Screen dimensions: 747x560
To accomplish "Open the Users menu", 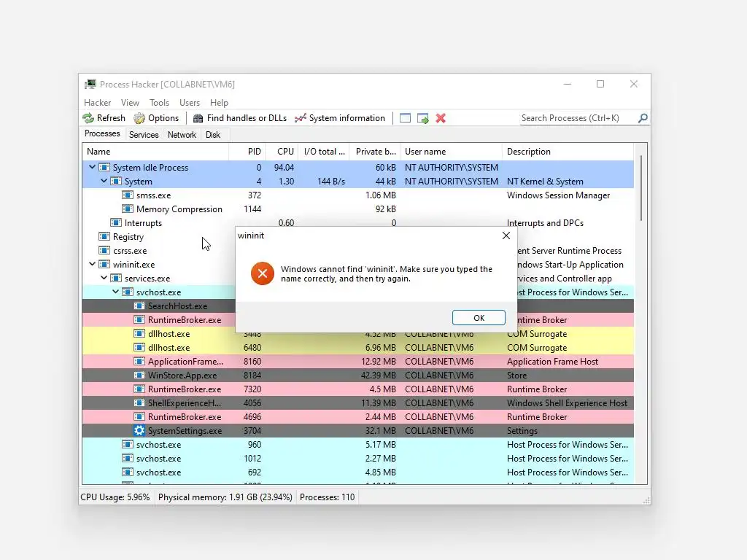I will (190, 102).
